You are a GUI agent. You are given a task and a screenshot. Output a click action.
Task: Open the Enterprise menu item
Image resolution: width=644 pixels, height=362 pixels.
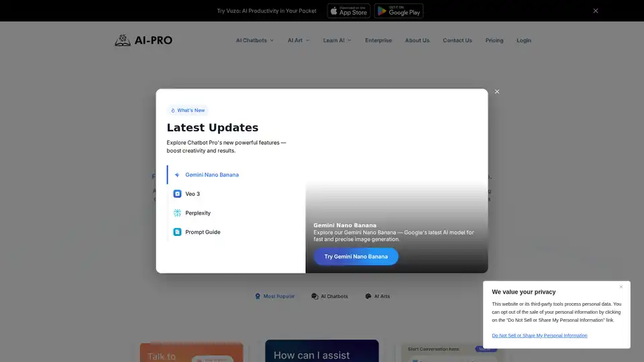point(378,40)
